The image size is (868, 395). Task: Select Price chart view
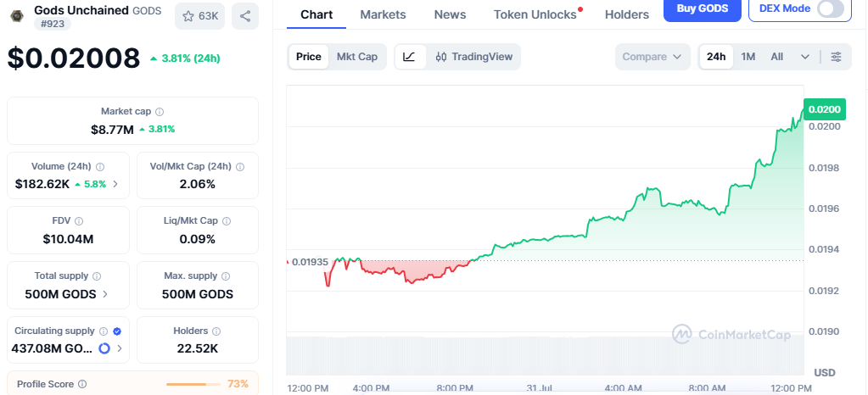tap(308, 57)
